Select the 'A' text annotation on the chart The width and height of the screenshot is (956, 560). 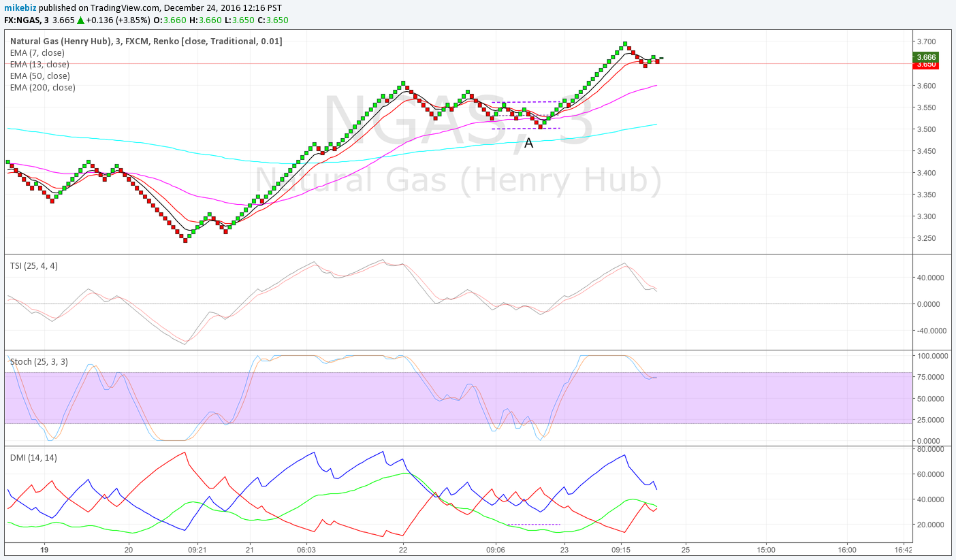(x=528, y=143)
